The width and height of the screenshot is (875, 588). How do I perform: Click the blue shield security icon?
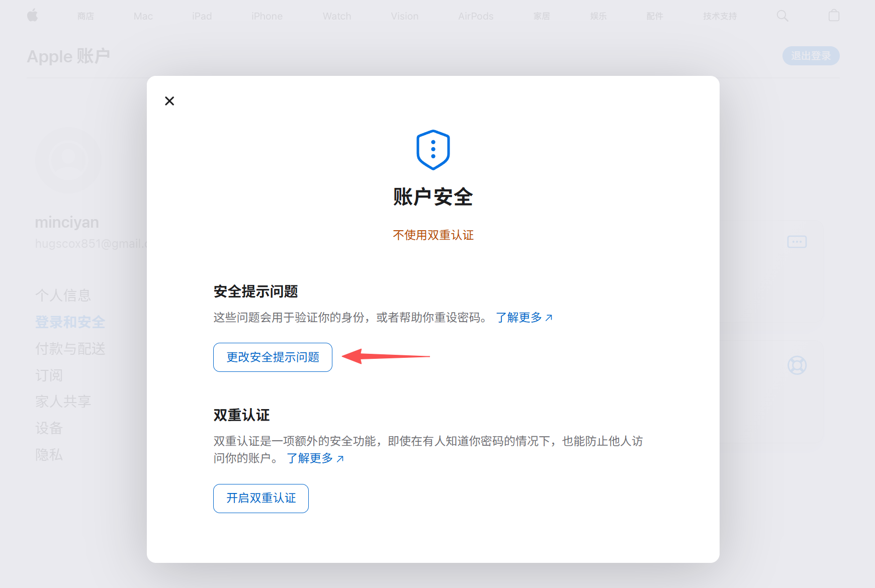point(433,150)
